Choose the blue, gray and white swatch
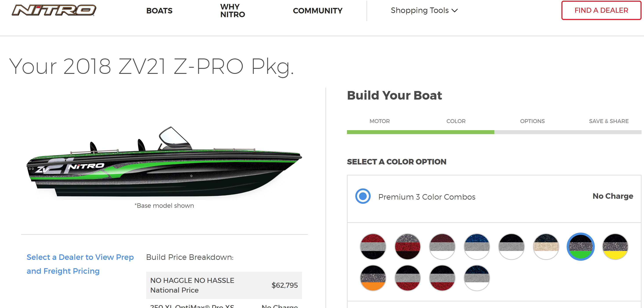This screenshot has height=308, width=644. tap(477, 246)
